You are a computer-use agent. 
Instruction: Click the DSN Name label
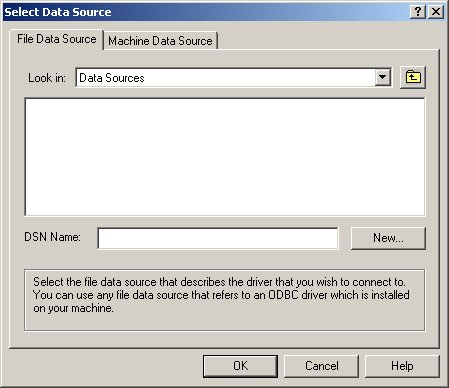(x=52, y=237)
